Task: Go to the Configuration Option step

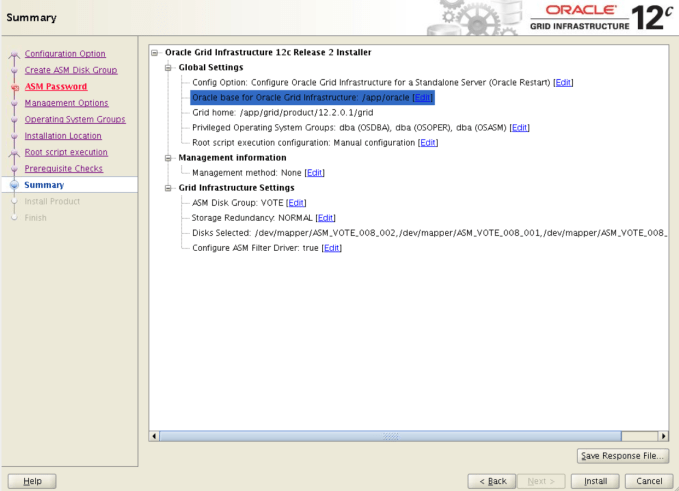Action: click(65, 53)
